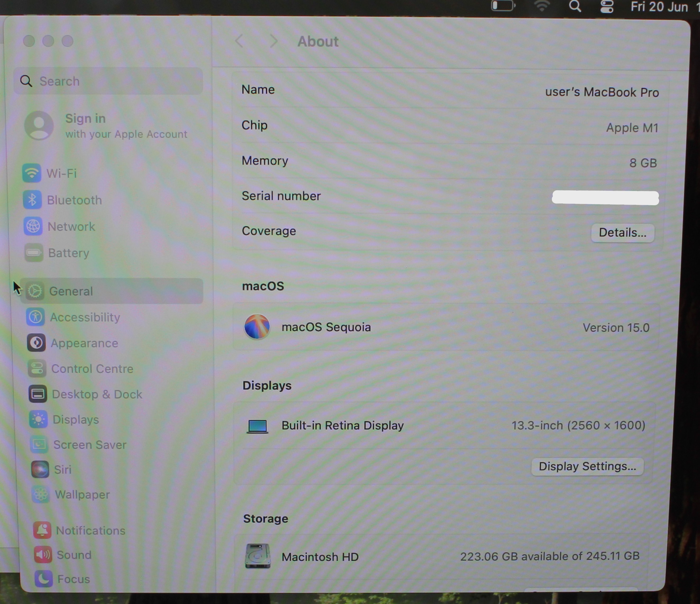Select the Desktop & Dock icon

coord(38,394)
